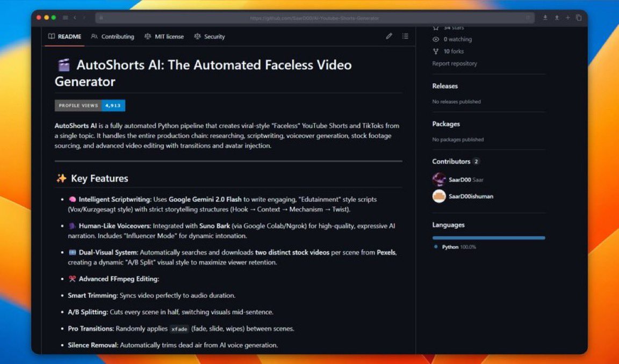Click the film emoji before Dual-Visual System
The height and width of the screenshot is (364, 619).
click(72, 252)
